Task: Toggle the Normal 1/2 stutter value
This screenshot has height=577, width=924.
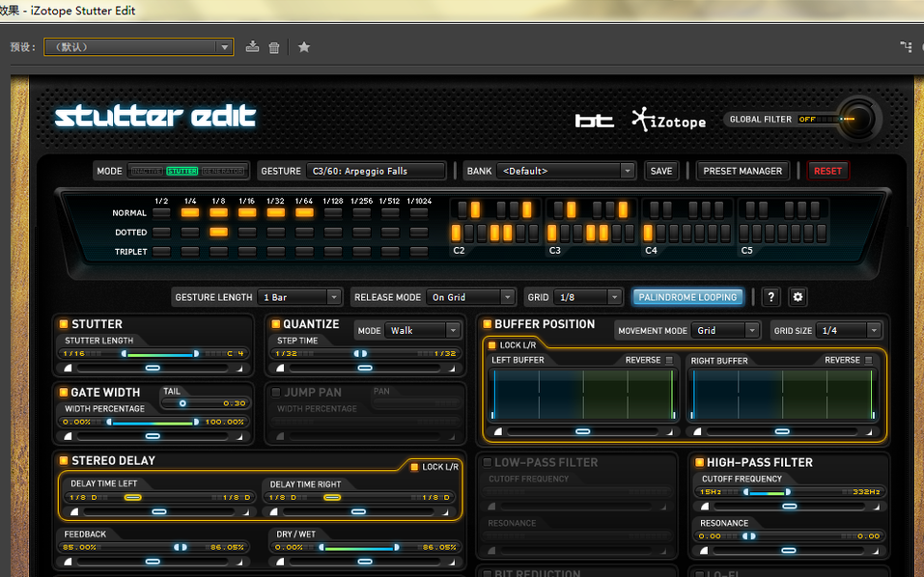Action: (161, 213)
